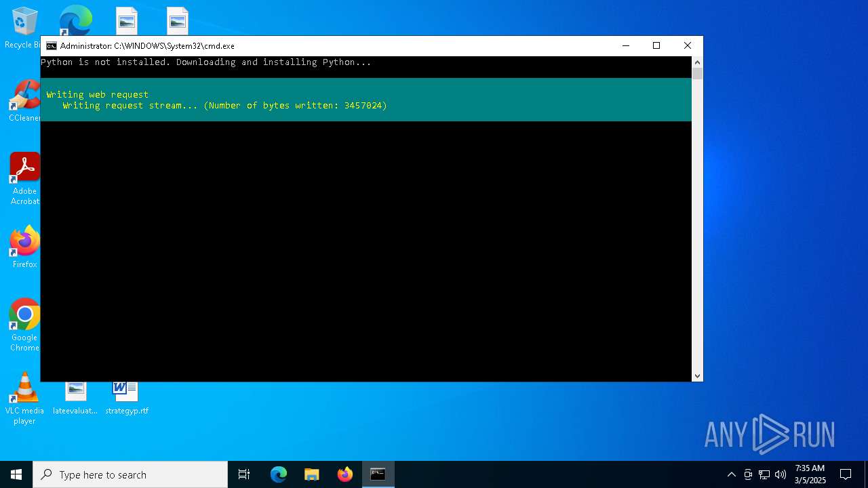Open Task View on the taskbar
868x488 pixels.
244,474
